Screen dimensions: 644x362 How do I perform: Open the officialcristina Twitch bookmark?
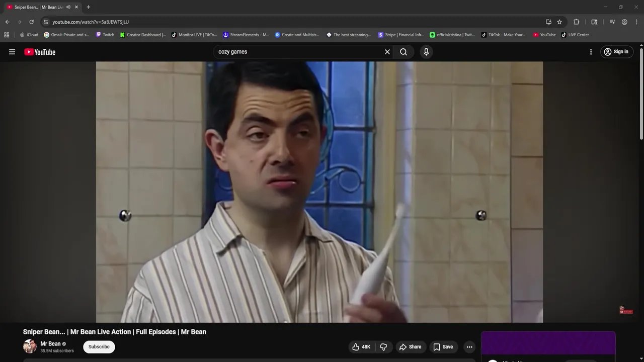pos(452,35)
